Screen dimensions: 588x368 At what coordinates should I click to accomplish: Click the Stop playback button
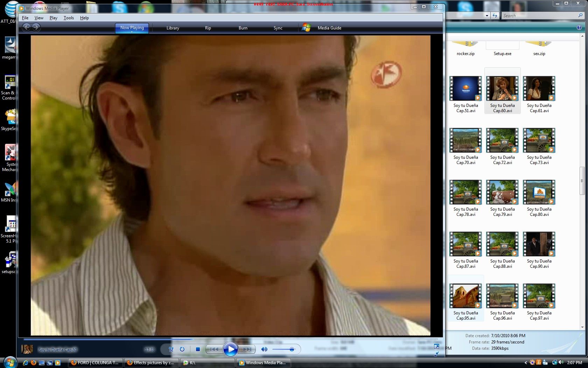tap(198, 349)
